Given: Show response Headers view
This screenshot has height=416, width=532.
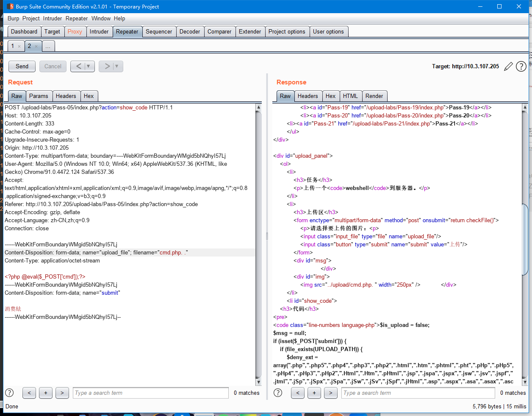Looking at the screenshot, I should (x=308, y=96).
